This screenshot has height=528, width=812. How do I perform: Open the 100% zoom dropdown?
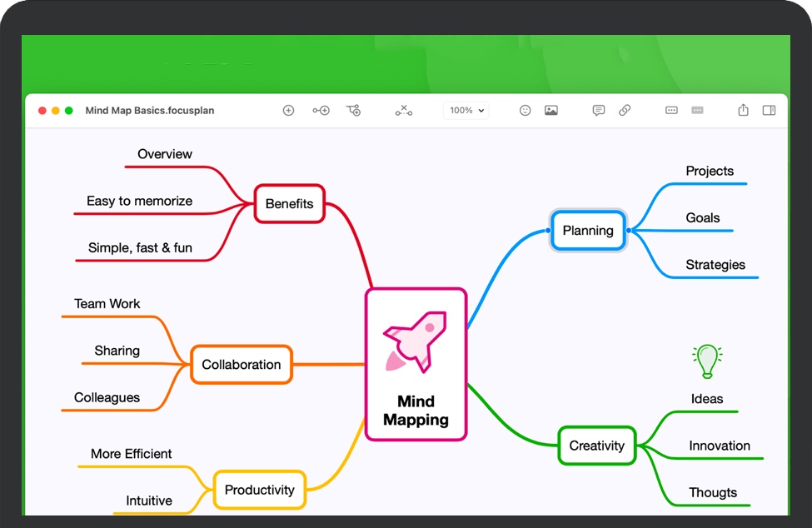point(466,110)
